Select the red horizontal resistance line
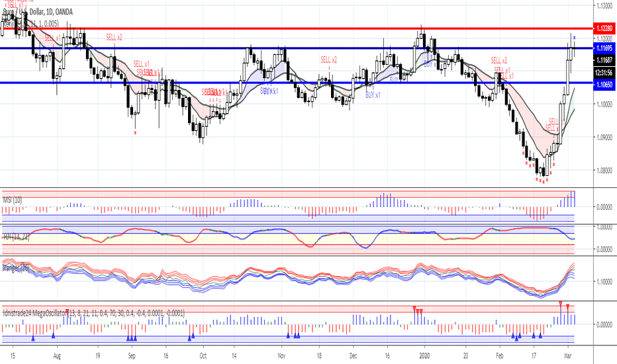The width and height of the screenshot is (617, 364). 297,28
